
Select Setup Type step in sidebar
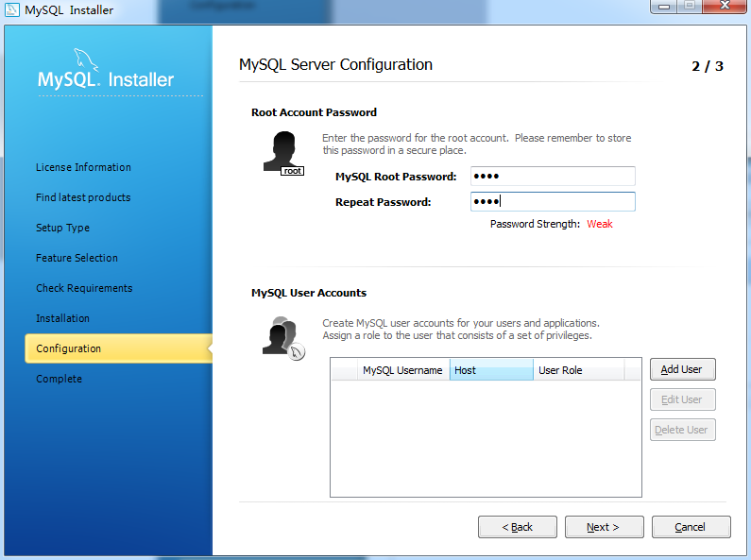click(62, 228)
